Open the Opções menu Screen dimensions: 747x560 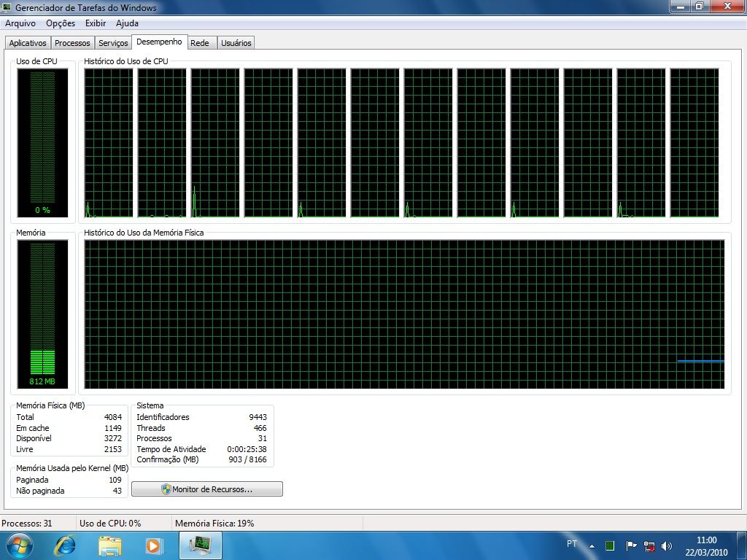click(x=61, y=23)
